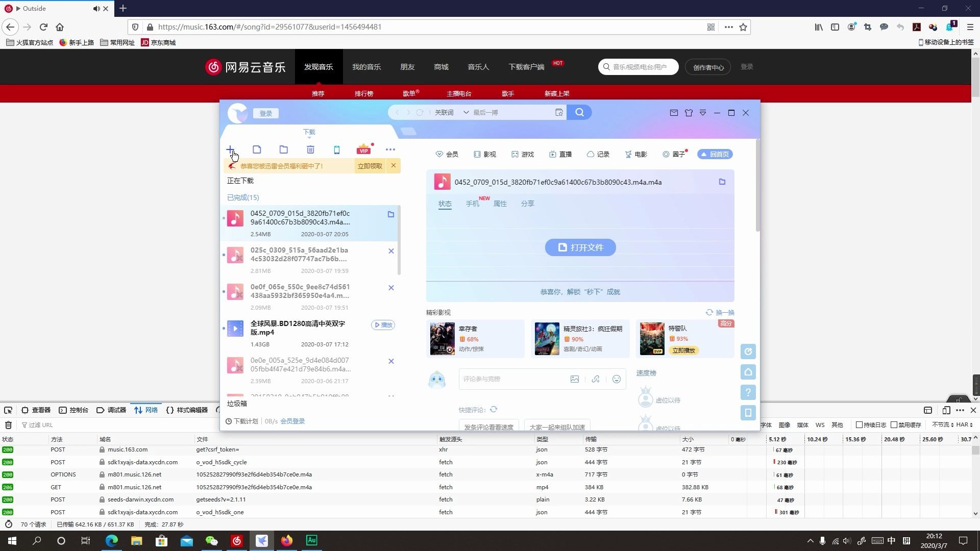
Task: Open NetEase Music 排行榜 tab on webpage
Action: coord(364,93)
